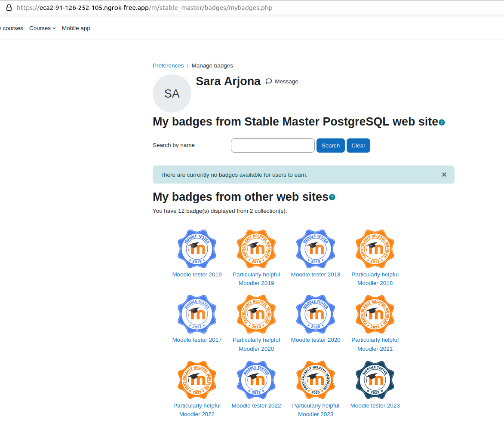Open the Moodle tester 2023 text link
The width and height of the screenshot is (504, 426).
[x=375, y=406]
